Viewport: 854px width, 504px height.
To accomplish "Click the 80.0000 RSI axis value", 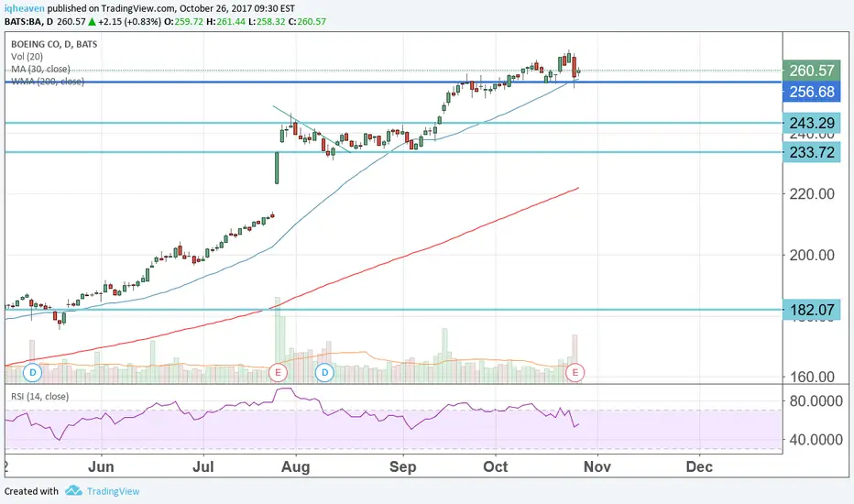I will tap(816, 401).
